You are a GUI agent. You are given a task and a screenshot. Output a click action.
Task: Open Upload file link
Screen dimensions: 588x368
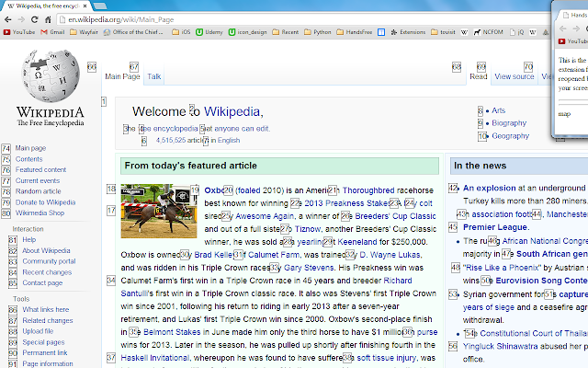[x=38, y=331]
